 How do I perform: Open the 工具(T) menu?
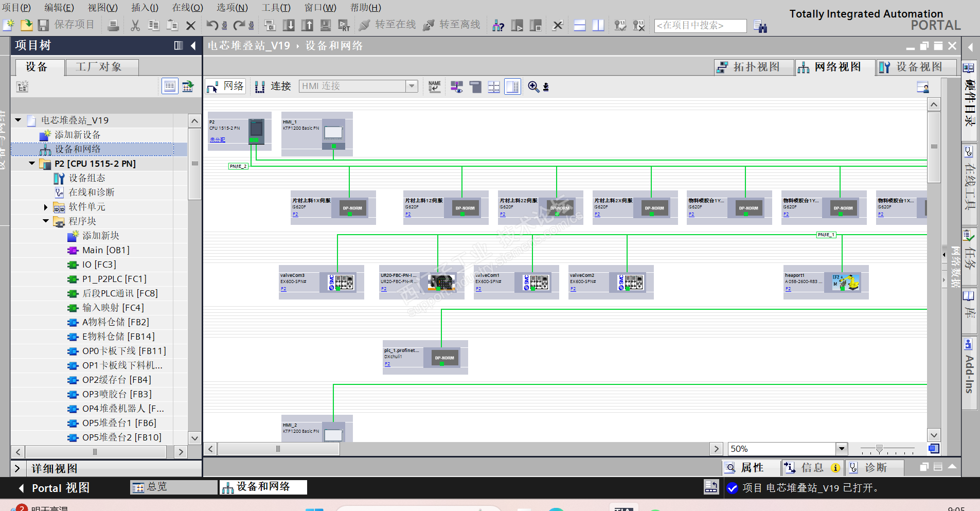pos(276,8)
